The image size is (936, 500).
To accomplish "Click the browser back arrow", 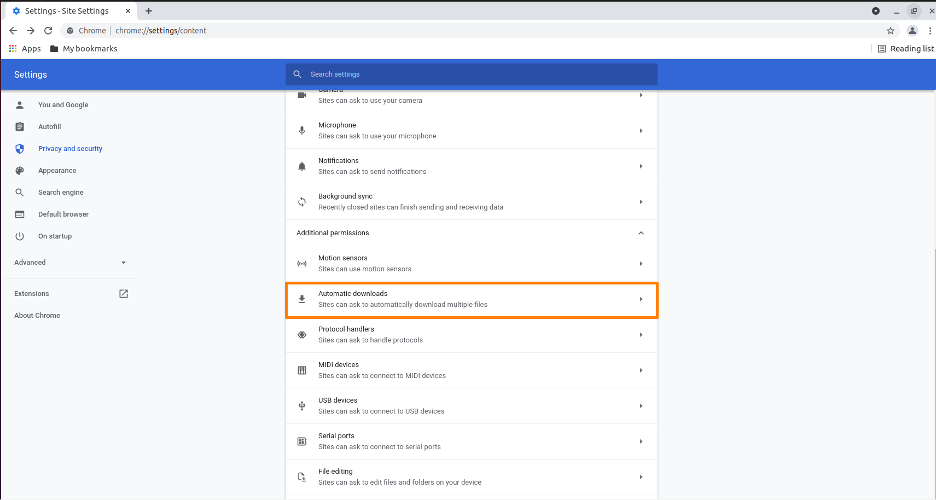I will click(13, 30).
